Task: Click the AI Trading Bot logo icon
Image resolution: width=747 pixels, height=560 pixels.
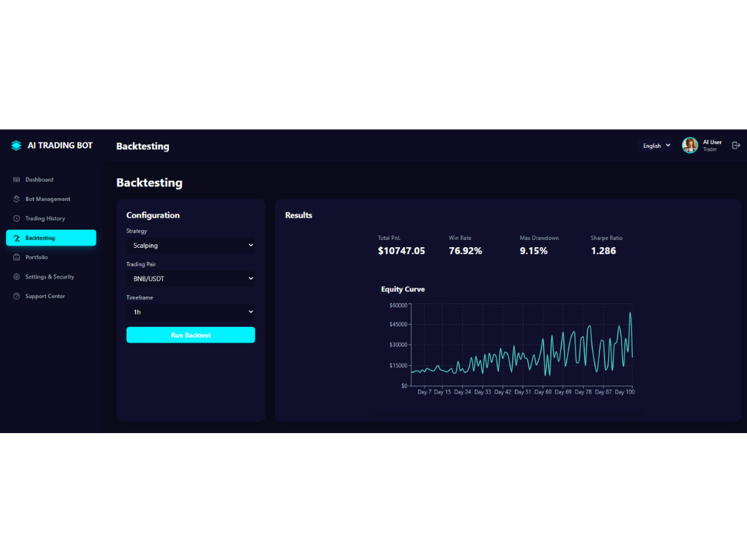Action: 16,146
